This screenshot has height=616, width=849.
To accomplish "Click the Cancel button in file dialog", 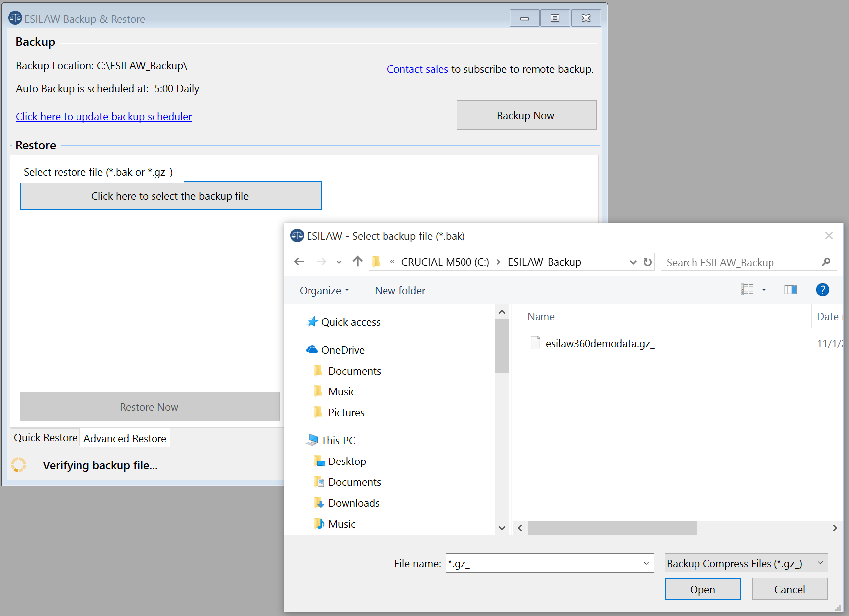I will 789,589.
